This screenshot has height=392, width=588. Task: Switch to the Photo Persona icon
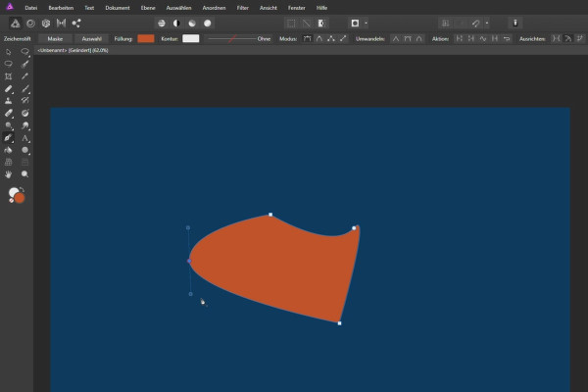pos(16,24)
